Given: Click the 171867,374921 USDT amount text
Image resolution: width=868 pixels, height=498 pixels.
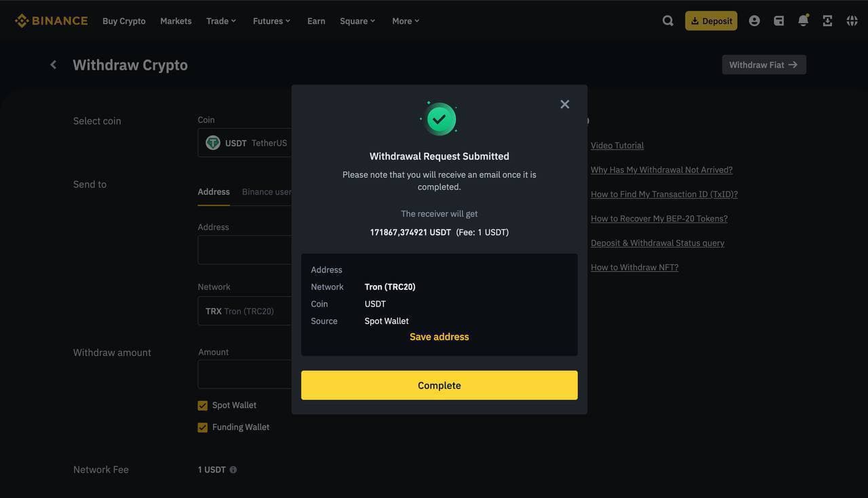Looking at the screenshot, I should (x=410, y=232).
